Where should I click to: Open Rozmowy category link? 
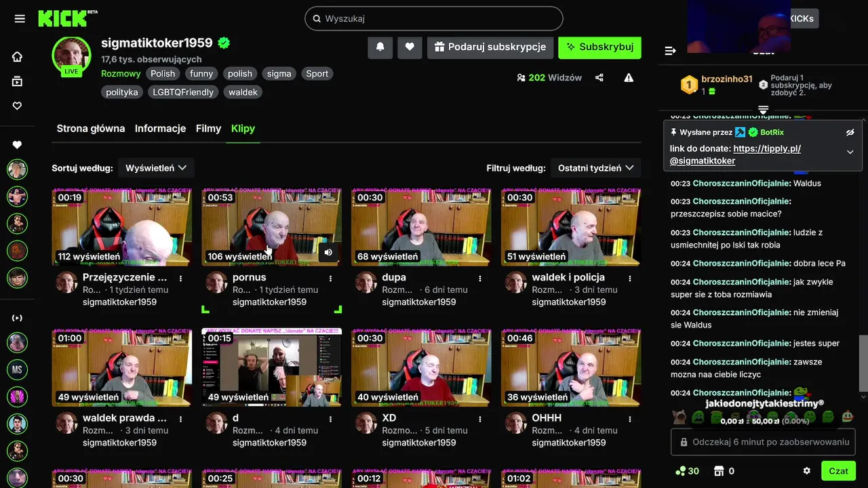[121, 74]
